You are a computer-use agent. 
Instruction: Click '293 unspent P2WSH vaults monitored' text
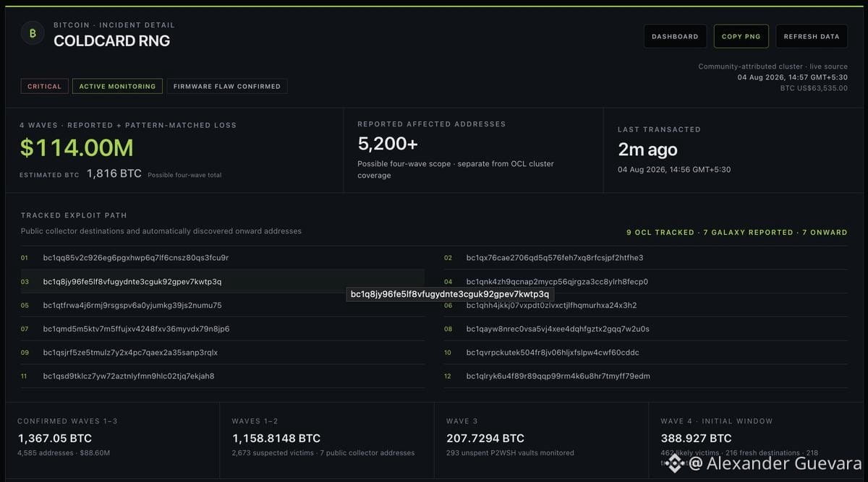pyautogui.click(x=510, y=453)
